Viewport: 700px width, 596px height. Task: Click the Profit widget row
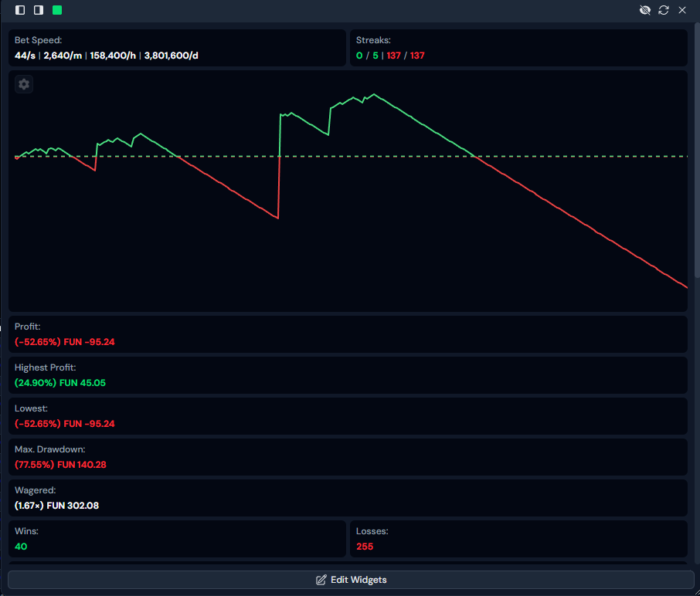pyautogui.click(x=348, y=334)
